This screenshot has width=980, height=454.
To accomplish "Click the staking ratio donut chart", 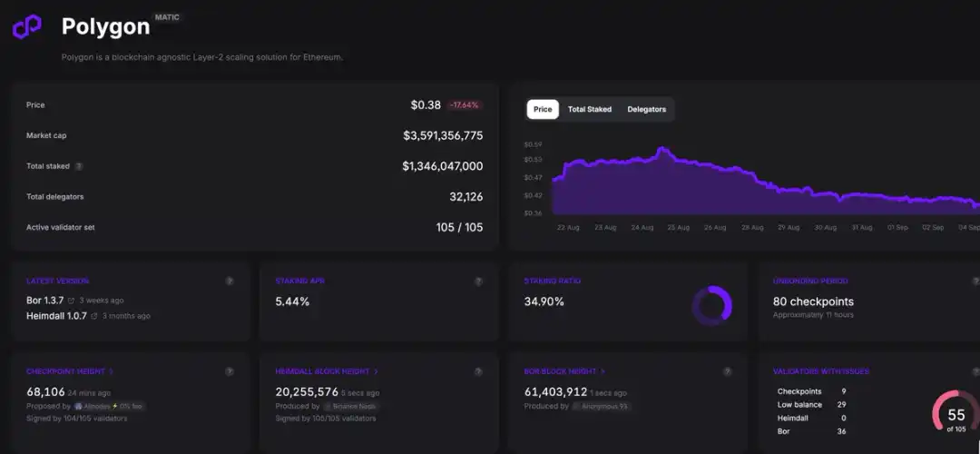I will pyautogui.click(x=711, y=306).
